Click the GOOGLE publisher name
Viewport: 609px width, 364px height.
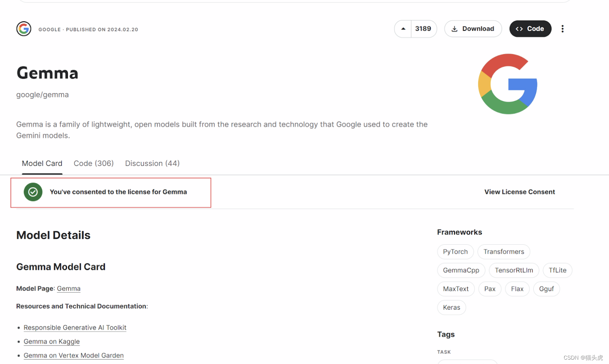coord(50,30)
